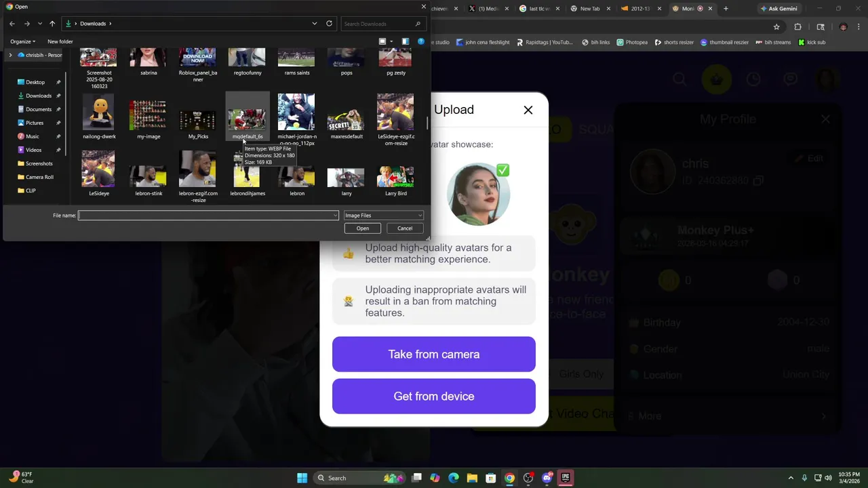Open the Windows Start menu

coord(302,478)
